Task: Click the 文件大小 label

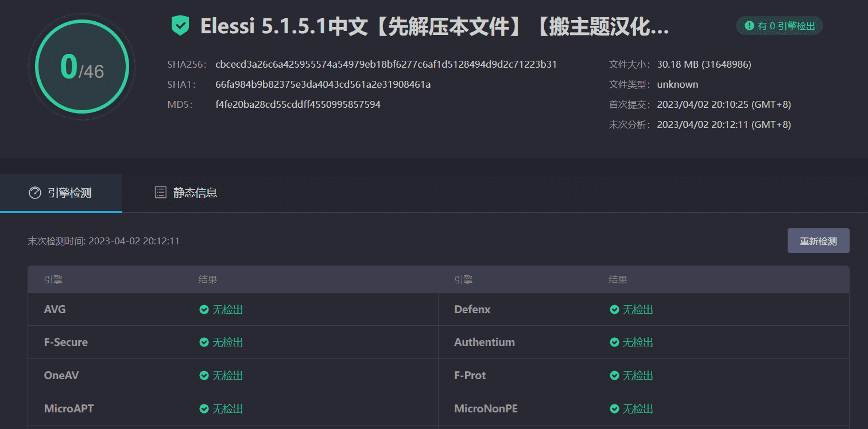Action: 630,64
